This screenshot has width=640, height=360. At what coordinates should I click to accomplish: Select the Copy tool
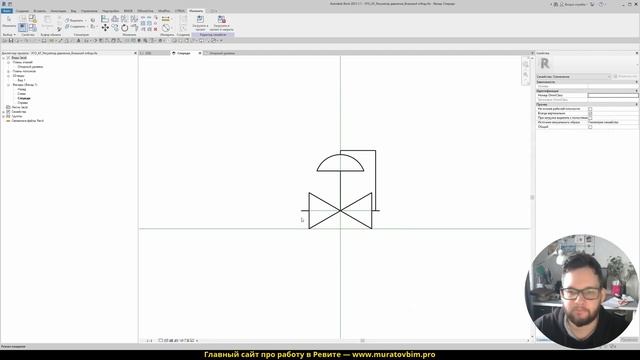click(x=115, y=28)
